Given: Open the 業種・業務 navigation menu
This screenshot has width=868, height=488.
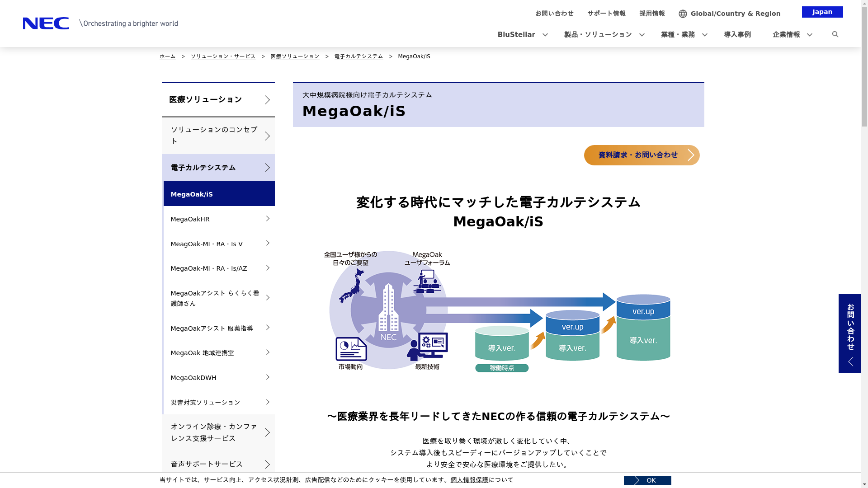Looking at the screenshot, I should click(678, 35).
